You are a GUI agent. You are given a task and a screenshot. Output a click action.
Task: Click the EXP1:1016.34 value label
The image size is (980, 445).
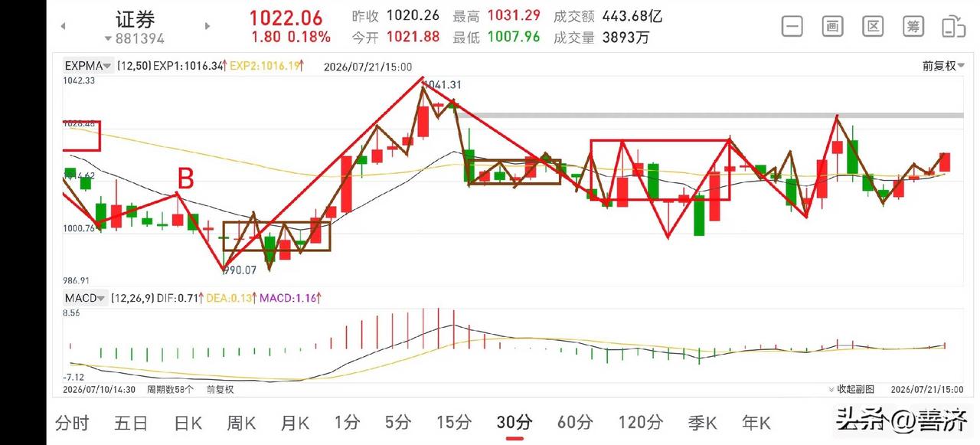(x=191, y=67)
